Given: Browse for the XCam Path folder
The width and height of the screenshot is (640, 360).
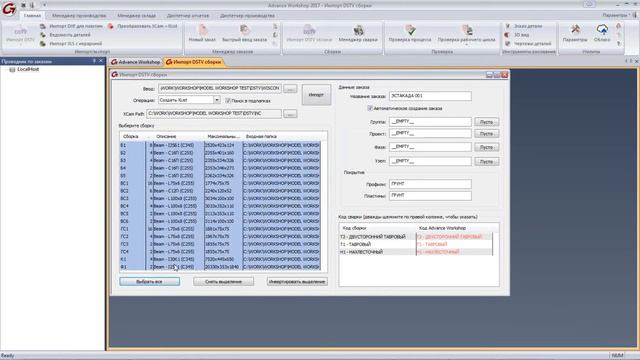Looking at the screenshot, I should click(290, 114).
